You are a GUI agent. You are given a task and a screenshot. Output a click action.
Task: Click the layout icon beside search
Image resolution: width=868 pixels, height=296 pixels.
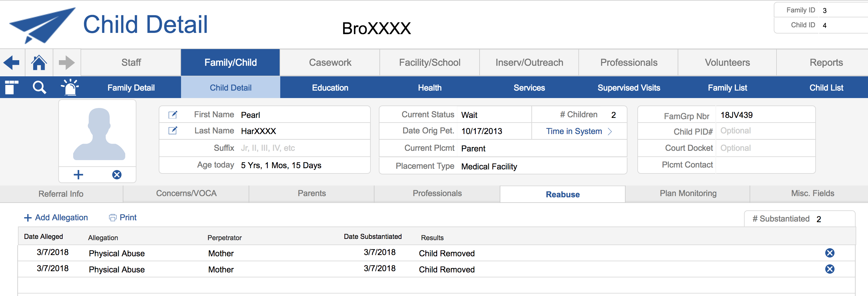click(11, 88)
